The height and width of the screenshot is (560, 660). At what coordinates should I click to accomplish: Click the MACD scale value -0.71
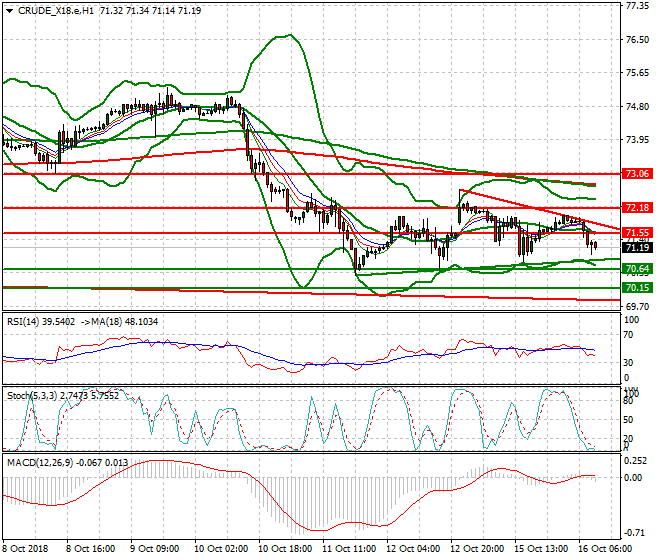click(634, 533)
